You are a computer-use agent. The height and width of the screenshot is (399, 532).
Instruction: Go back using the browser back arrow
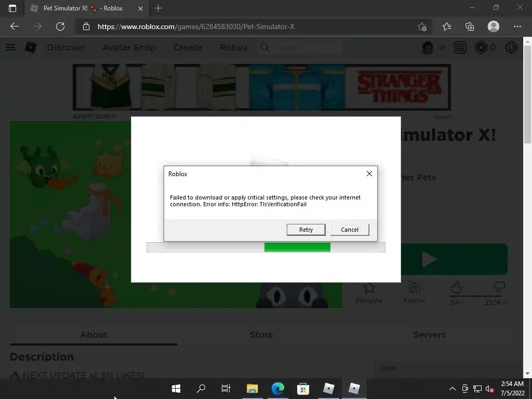[14, 26]
